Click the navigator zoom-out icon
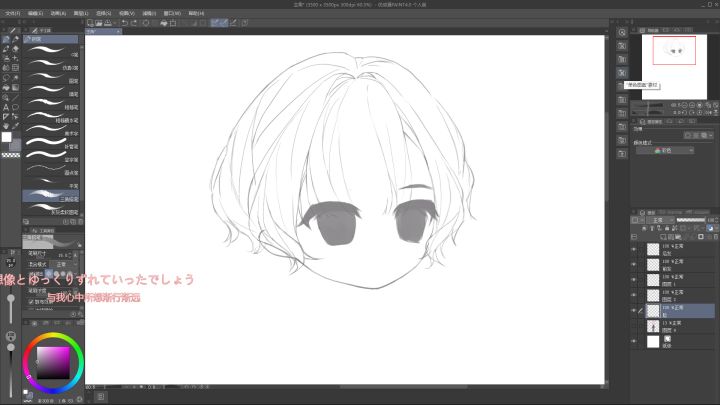720x405 pixels. tap(684, 105)
